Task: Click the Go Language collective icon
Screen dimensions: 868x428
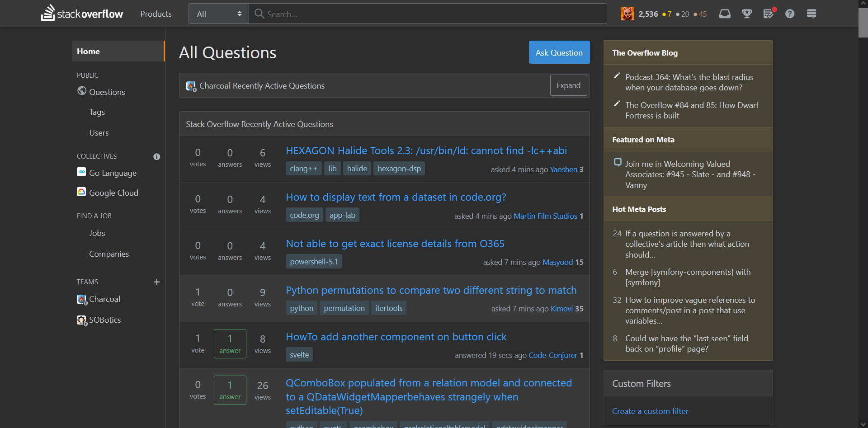Action: tap(81, 172)
